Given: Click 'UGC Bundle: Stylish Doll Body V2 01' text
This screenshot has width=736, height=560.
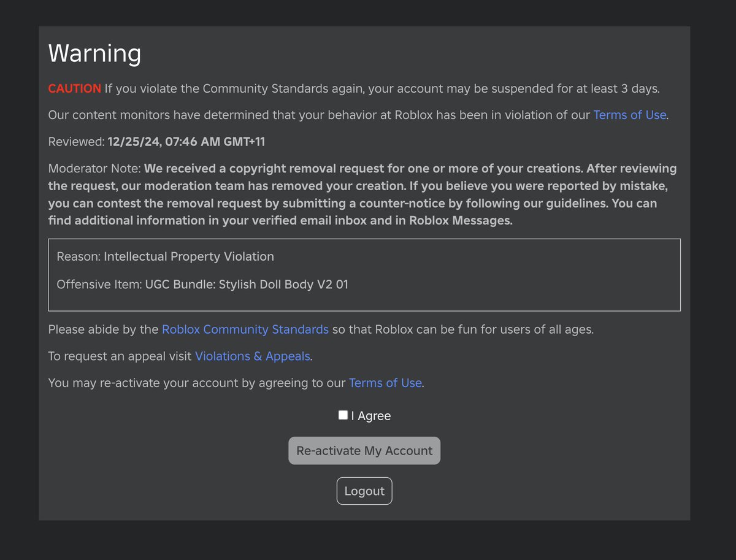Looking at the screenshot, I should [x=247, y=285].
